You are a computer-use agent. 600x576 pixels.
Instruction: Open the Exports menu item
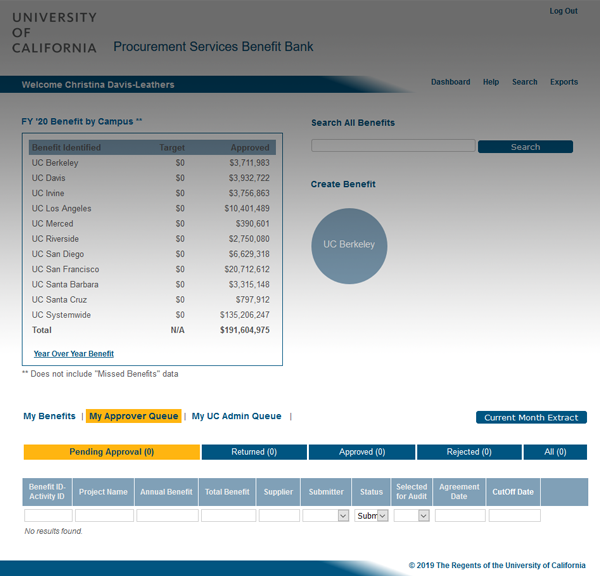tap(564, 82)
